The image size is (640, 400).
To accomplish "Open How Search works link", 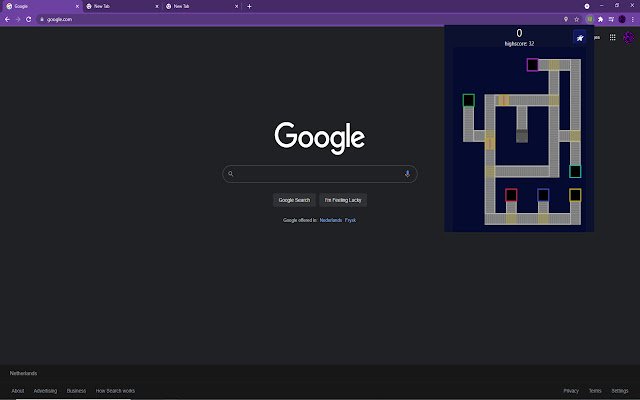I will coord(115,391).
